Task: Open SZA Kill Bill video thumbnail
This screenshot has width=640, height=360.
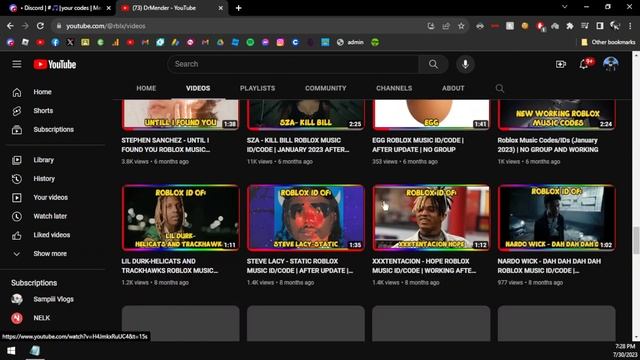Action: pos(306,114)
